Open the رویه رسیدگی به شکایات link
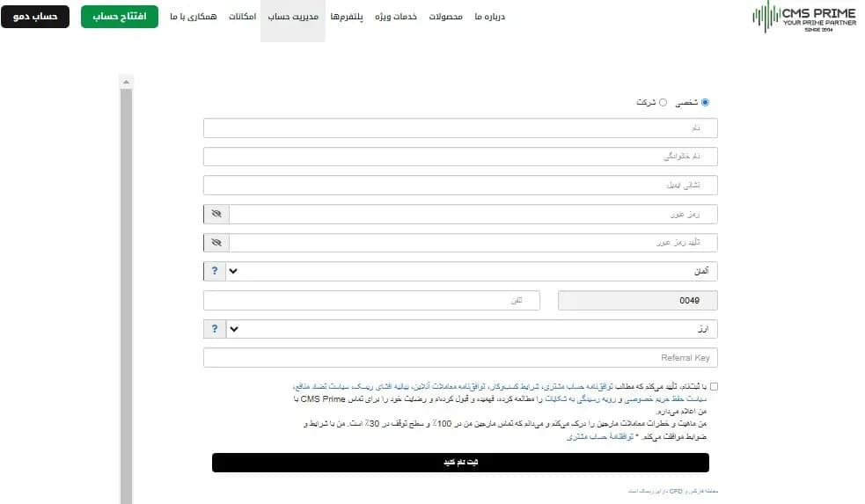Image resolution: width=865 pixels, height=504 pixels. pos(579,399)
